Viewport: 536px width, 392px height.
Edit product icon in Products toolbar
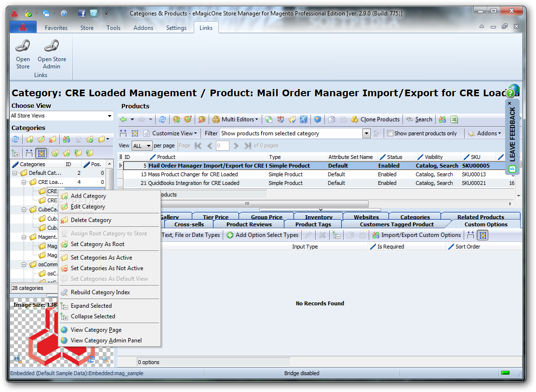pos(188,119)
